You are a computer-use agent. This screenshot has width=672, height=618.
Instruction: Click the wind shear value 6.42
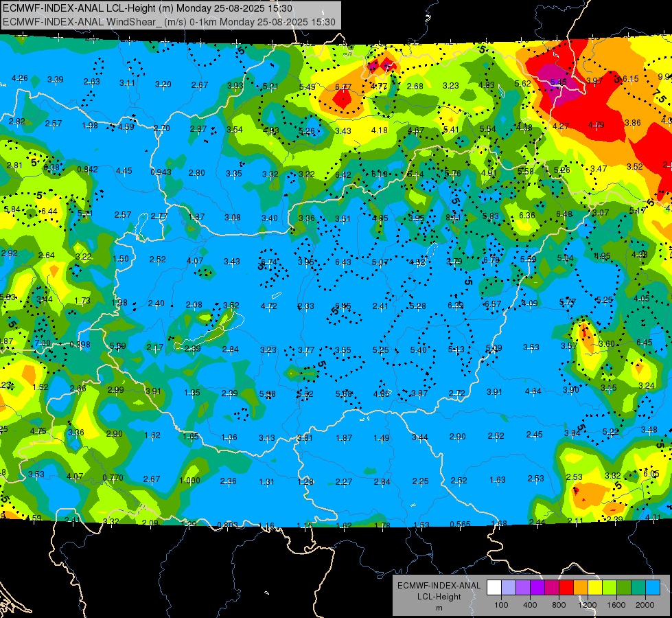pos(343,174)
